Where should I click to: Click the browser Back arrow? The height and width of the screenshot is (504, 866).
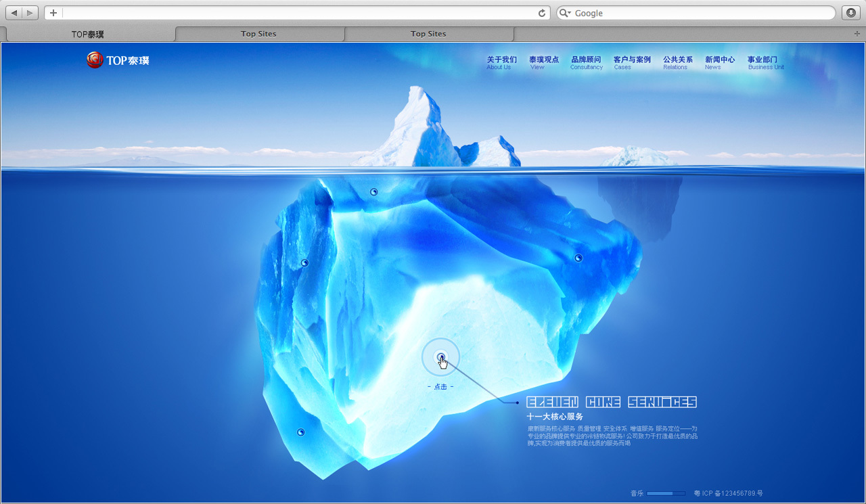(x=16, y=12)
